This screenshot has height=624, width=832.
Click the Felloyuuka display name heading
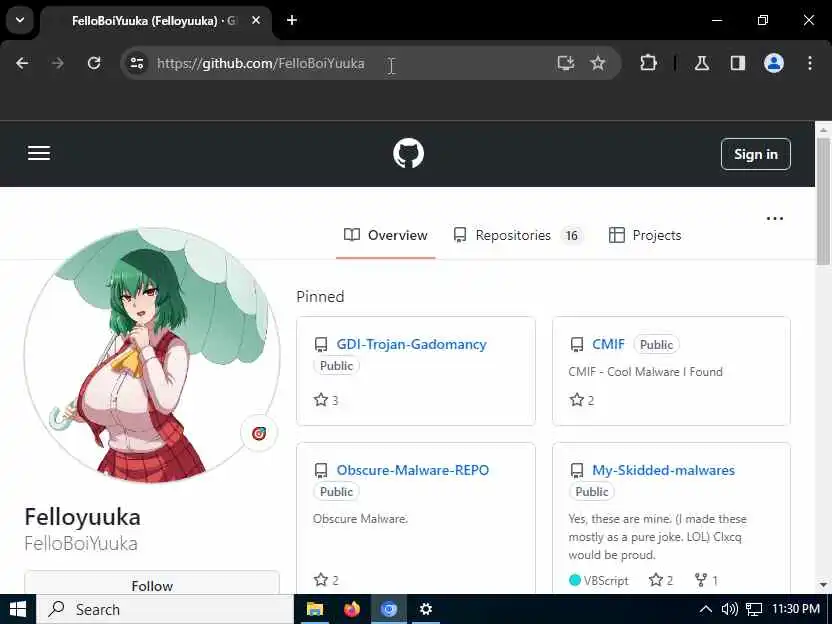(82, 517)
